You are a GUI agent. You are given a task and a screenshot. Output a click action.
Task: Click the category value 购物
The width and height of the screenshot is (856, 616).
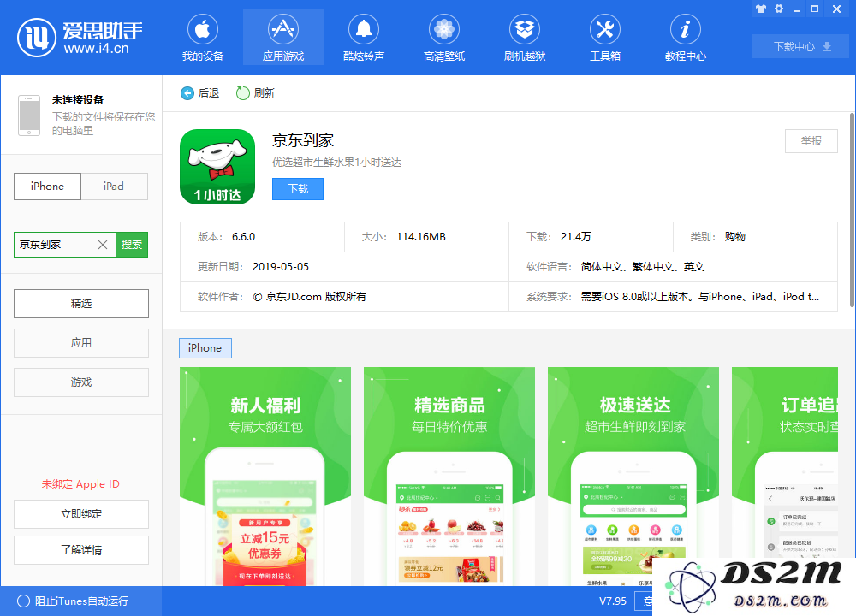pos(735,237)
